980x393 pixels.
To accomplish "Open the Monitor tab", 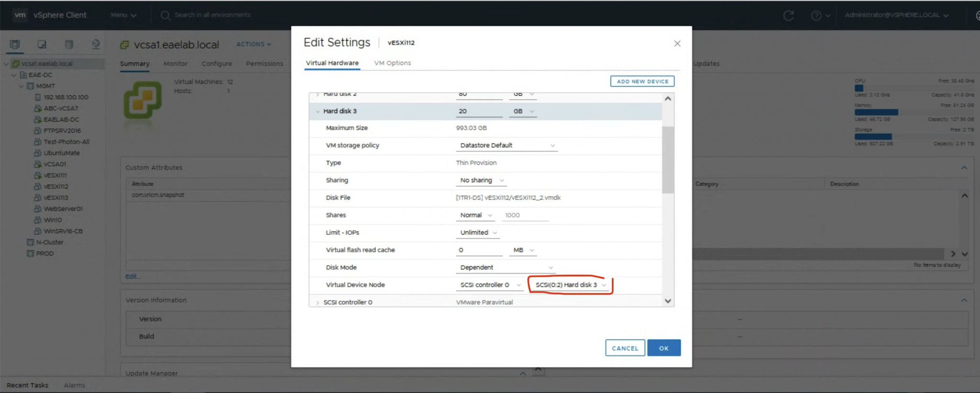I will pos(175,64).
